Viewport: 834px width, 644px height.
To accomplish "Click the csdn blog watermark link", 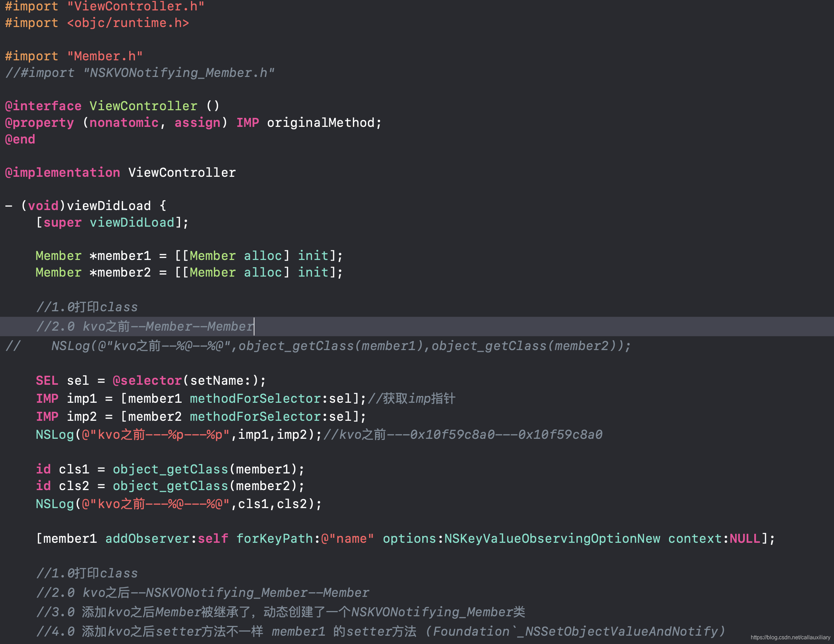I will pos(790,637).
